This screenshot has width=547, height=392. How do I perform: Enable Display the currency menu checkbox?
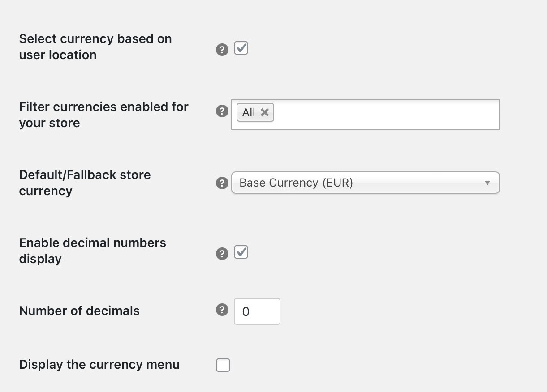point(223,365)
